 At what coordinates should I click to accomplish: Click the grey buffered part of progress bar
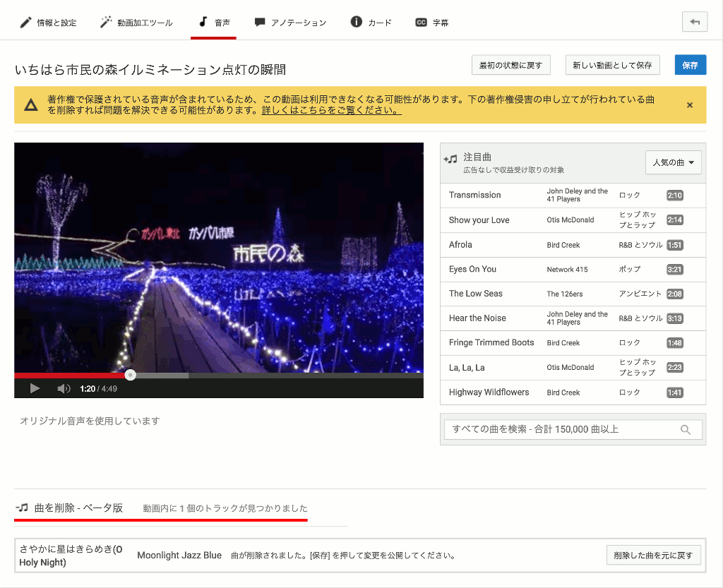pos(162,376)
